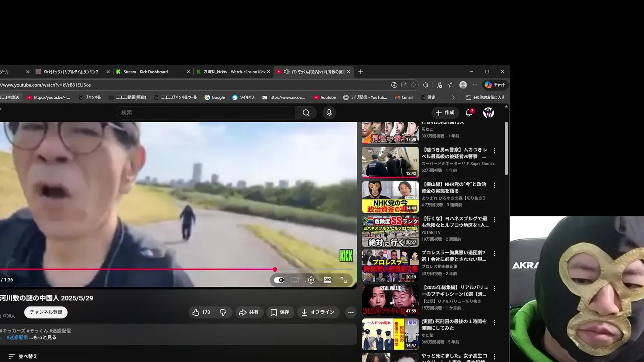Mute the tab via the speaker icon

[286, 72]
